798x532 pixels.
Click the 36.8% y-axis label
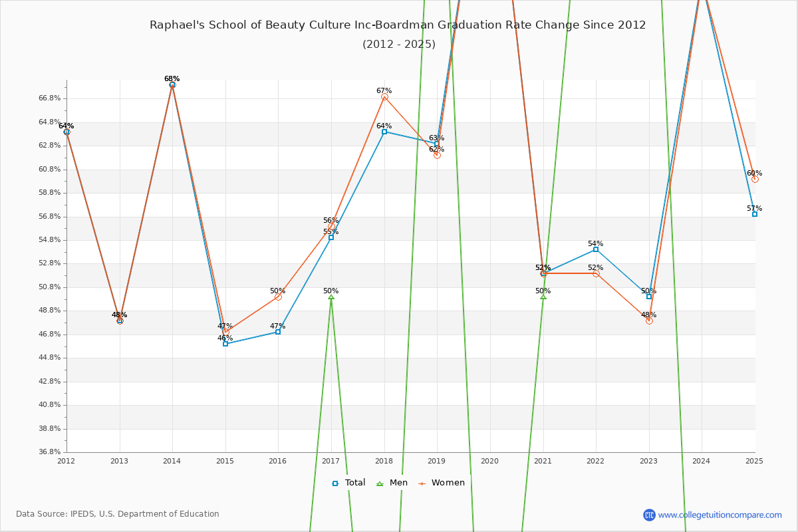[50, 452]
